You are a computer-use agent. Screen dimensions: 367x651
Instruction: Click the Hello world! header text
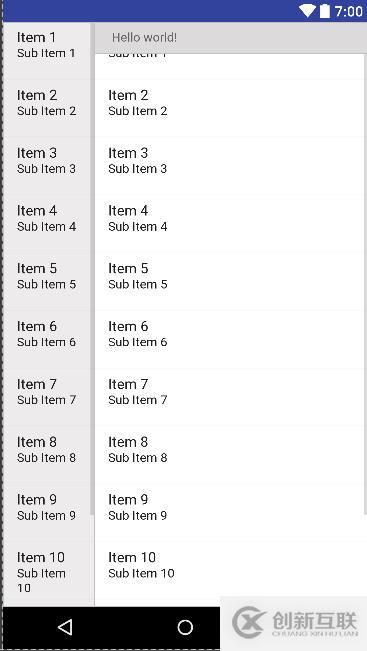coord(144,38)
